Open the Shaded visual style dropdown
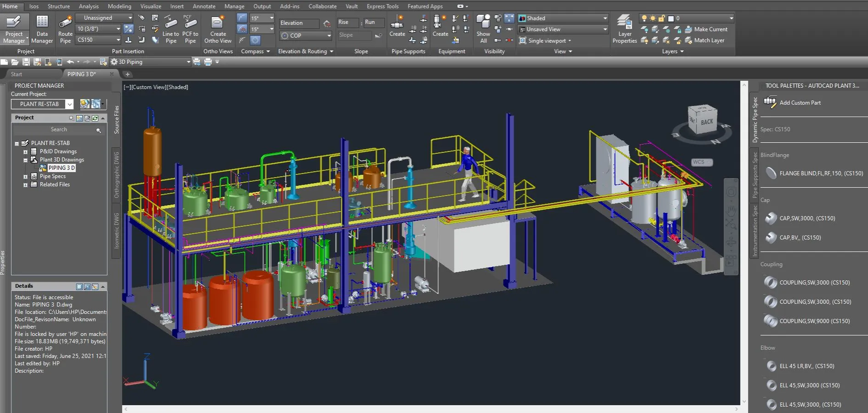The height and width of the screenshot is (413, 868). click(563, 18)
